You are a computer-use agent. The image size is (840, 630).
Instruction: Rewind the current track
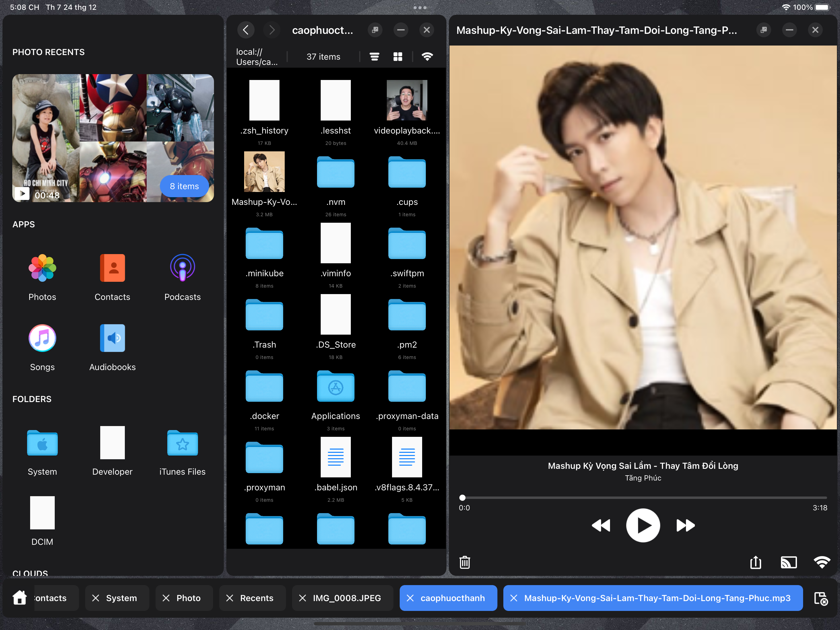601,525
